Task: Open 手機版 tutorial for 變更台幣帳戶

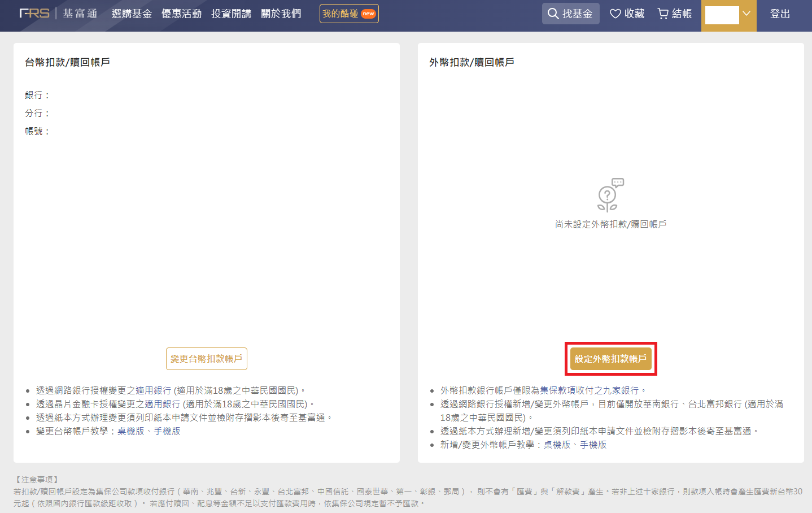Action: click(x=167, y=431)
